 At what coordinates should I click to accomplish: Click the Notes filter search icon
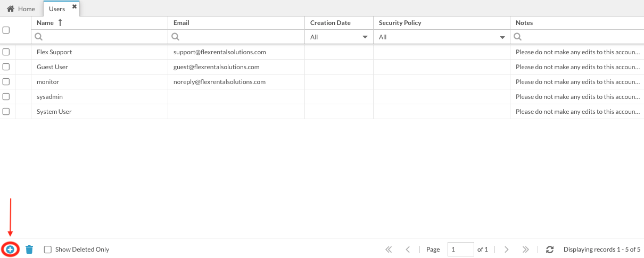pos(517,37)
